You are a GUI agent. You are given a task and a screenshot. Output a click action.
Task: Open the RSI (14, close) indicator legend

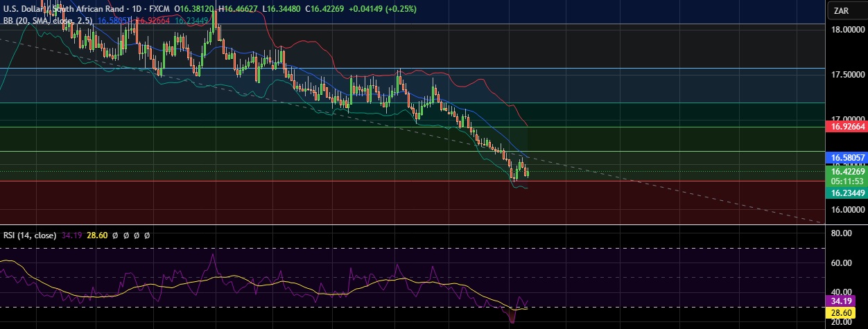point(30,235)
